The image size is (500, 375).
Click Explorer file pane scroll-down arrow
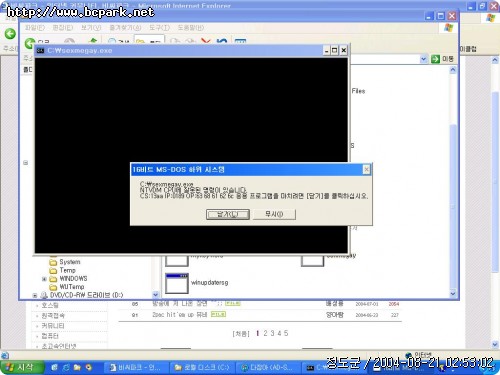tap(453, 294)
